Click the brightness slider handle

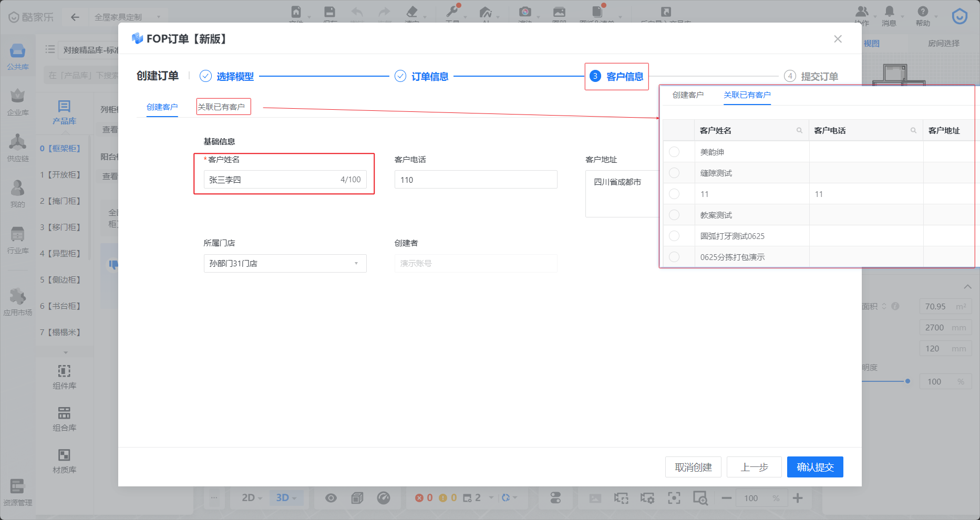pyautogui.click(x=907, y=381)
